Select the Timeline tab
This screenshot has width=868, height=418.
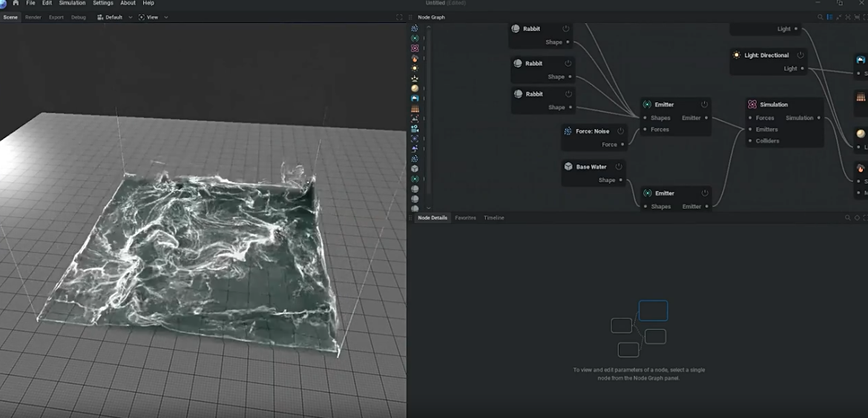[x=494, y=218]
